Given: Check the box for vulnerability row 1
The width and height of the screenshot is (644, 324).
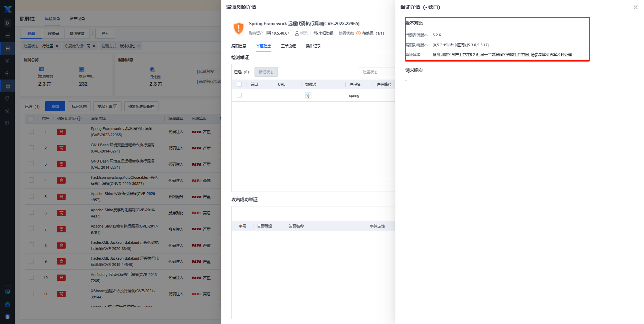Looking at the screenshot, I should [x=31, y=131].
